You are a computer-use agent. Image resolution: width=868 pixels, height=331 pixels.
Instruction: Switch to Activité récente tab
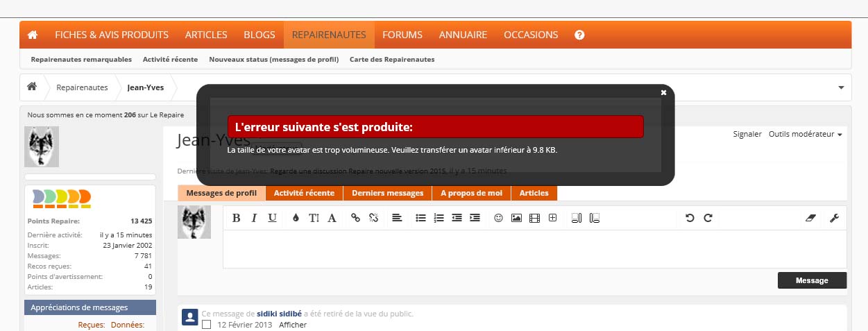tap(304, 193)
